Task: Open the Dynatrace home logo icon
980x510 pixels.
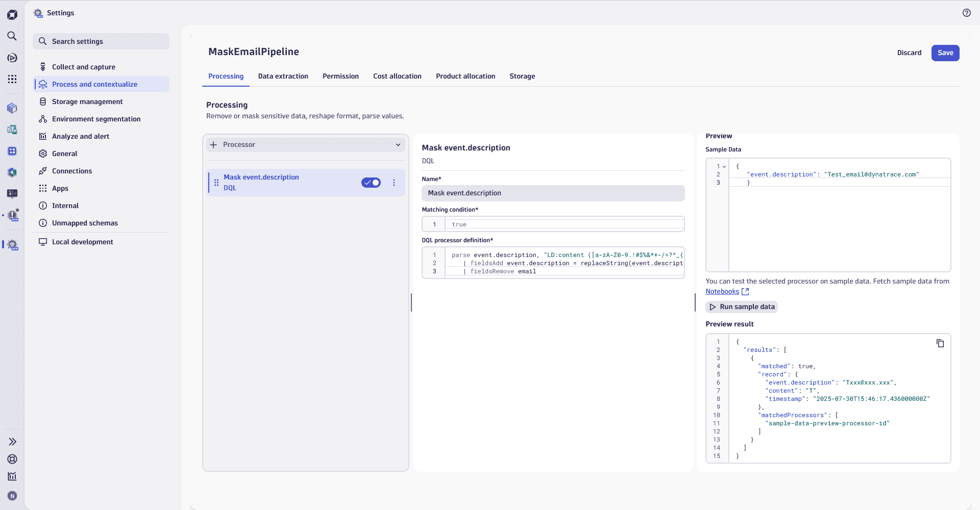Action: (12, 15)
